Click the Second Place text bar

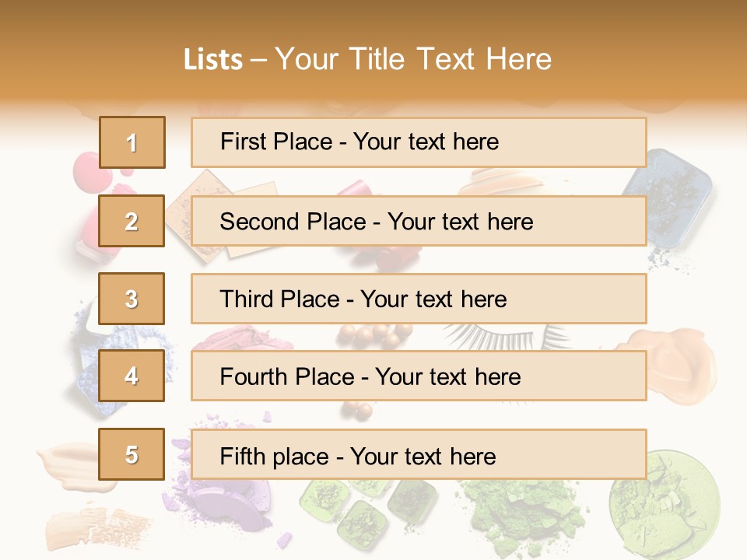(x=419, y=222)
